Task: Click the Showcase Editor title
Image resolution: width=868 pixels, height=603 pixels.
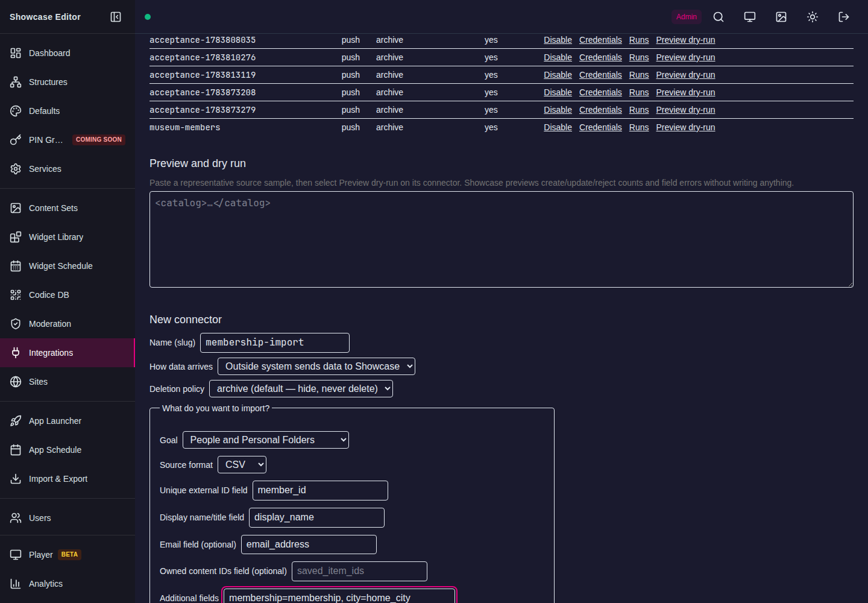Action: pyautogui.click(x=45, y=17)
